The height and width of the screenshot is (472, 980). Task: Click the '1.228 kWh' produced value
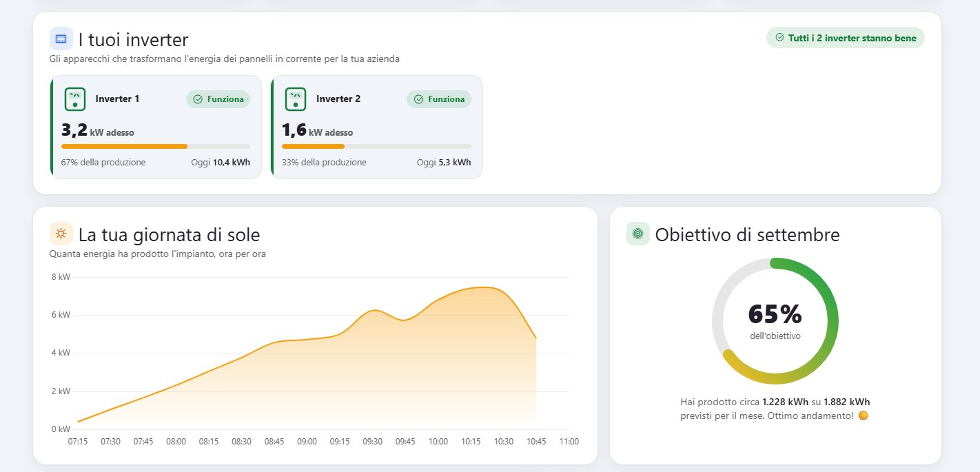tap(784, 402)
